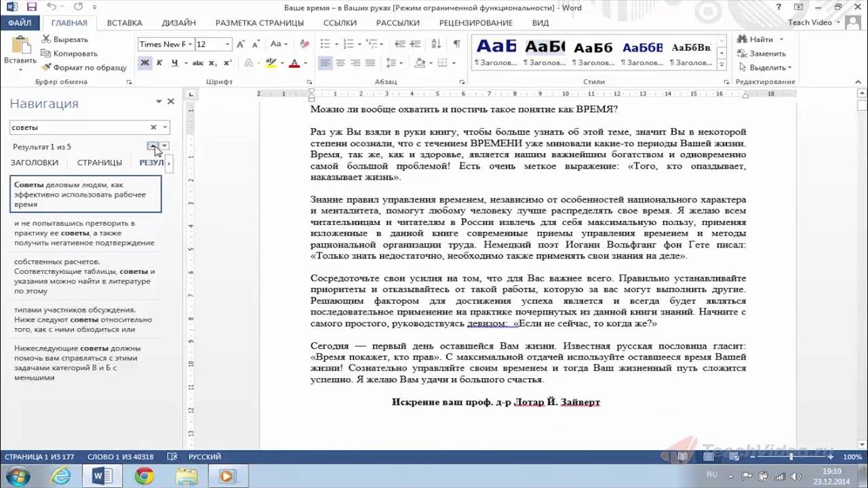Switch to the ДИЗАЙН tab
This screenshot has width=868, height=488.
[179, 23]
